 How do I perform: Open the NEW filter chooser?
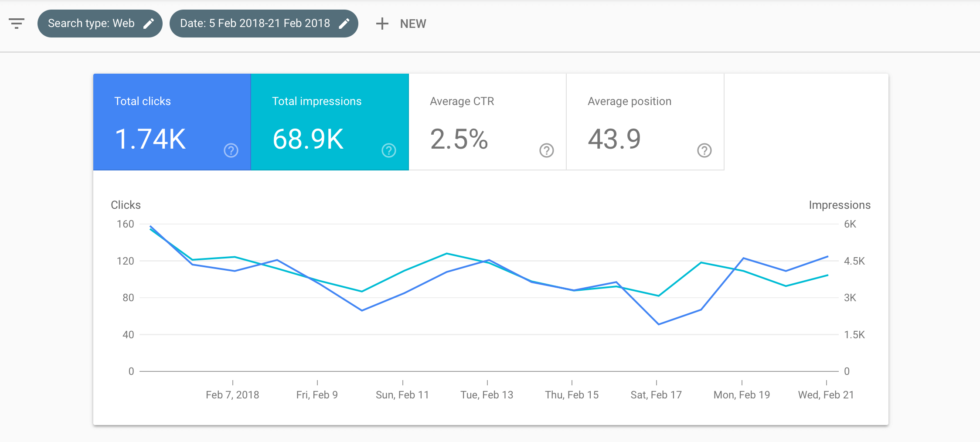tap(402, 24)
